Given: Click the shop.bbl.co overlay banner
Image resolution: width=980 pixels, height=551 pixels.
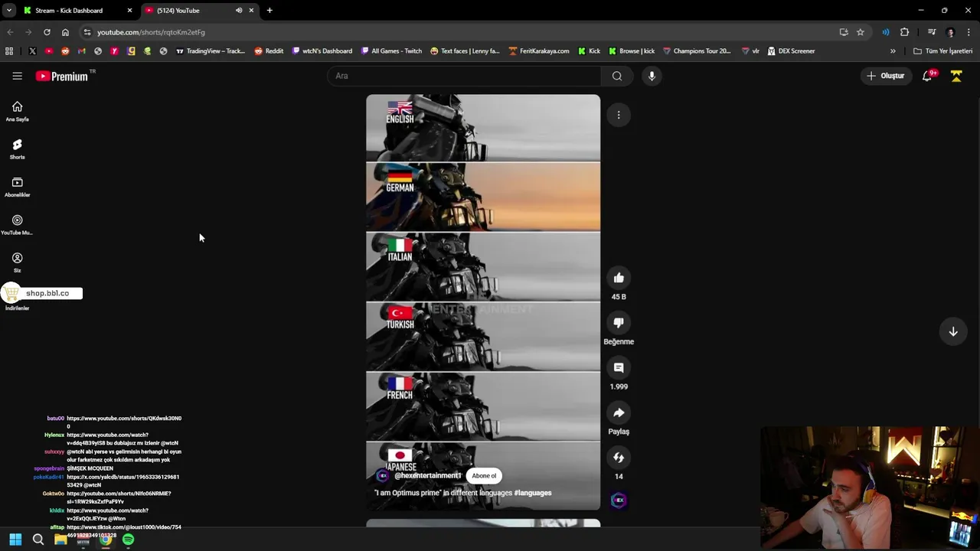Looking at the screenshot, I should coord(41,293).
